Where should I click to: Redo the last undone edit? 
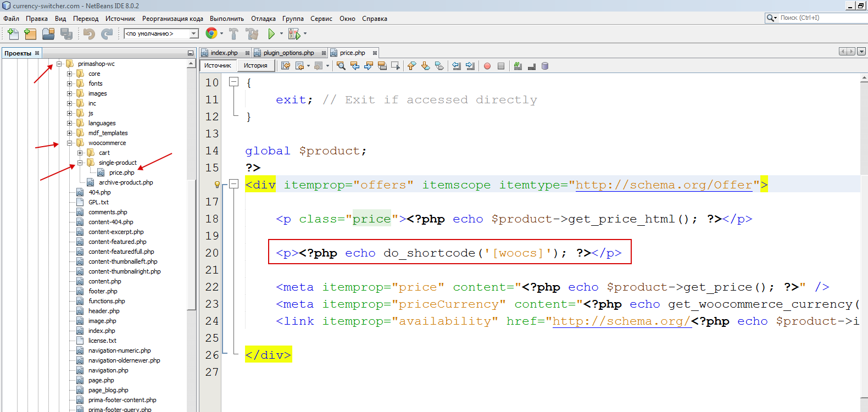coord(107,34)
